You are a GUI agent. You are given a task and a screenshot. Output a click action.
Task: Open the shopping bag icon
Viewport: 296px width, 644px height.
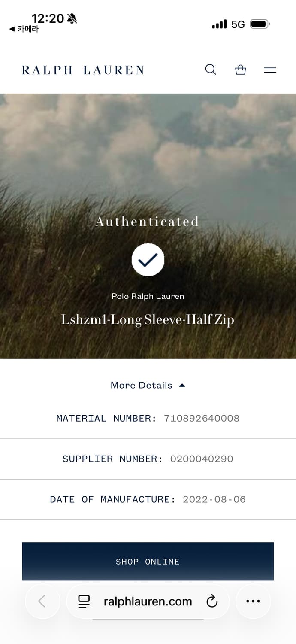241,70
